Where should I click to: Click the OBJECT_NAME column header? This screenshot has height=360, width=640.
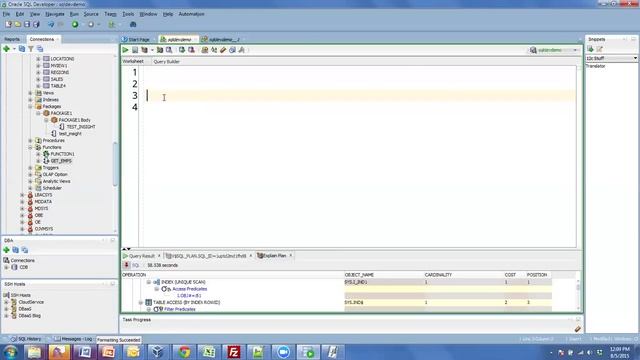[359, 275]
